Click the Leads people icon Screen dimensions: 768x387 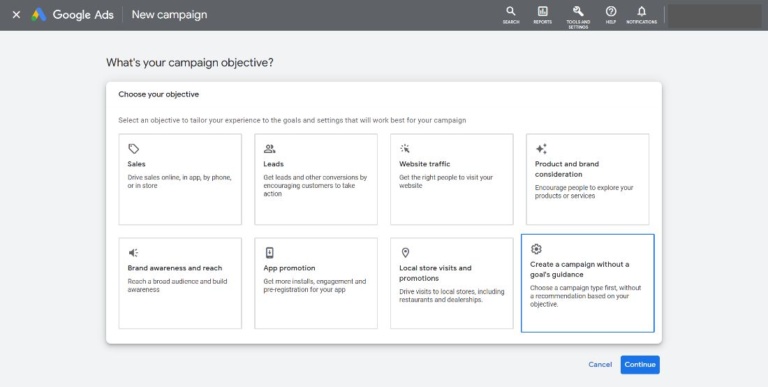pyautogui.click(x=269, y=148)
